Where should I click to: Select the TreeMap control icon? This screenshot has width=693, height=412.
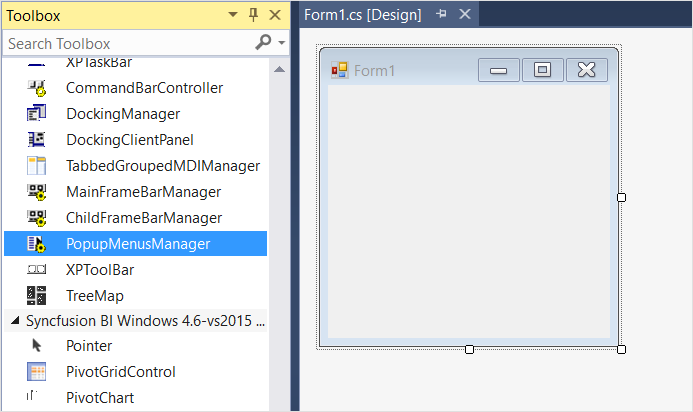36,296
